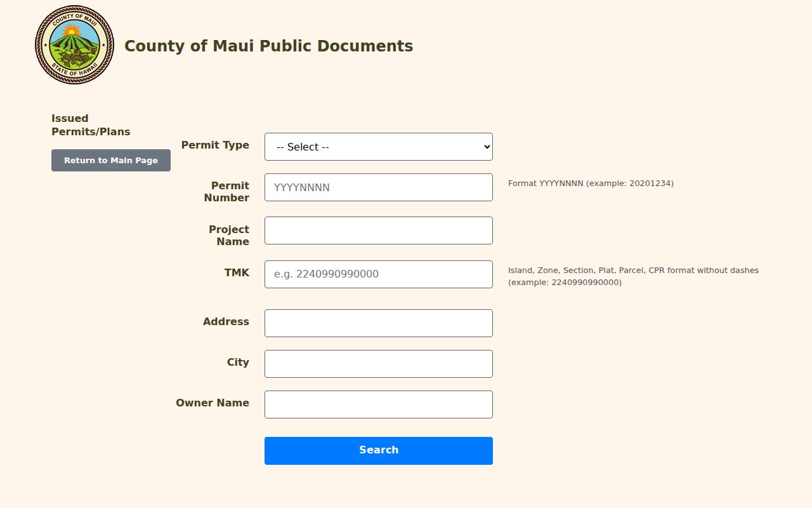Image resolution: width=812 pixels, height=508 pixels.
Task: Click the Format YYYYNNNN example hint
Action: (x=591, y=184)
